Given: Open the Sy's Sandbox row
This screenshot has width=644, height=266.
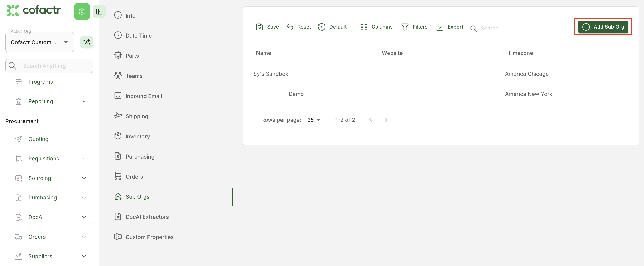Looking at the screenshot, I should [x=271, y=74].
